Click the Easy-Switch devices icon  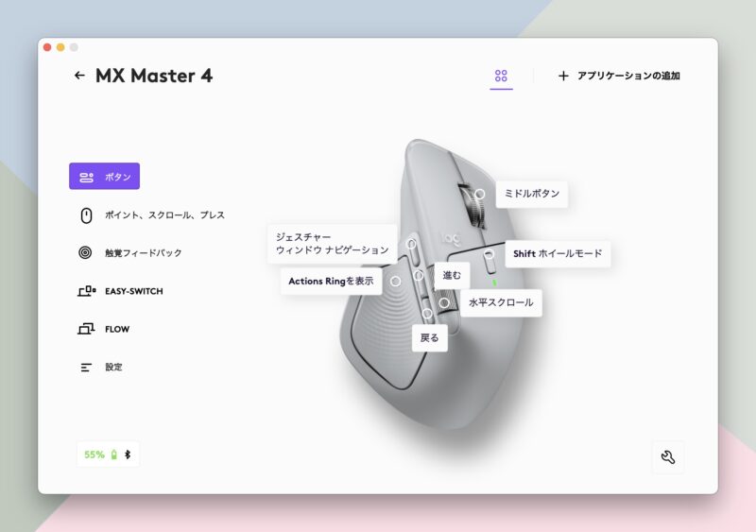(x=86, y=291)
